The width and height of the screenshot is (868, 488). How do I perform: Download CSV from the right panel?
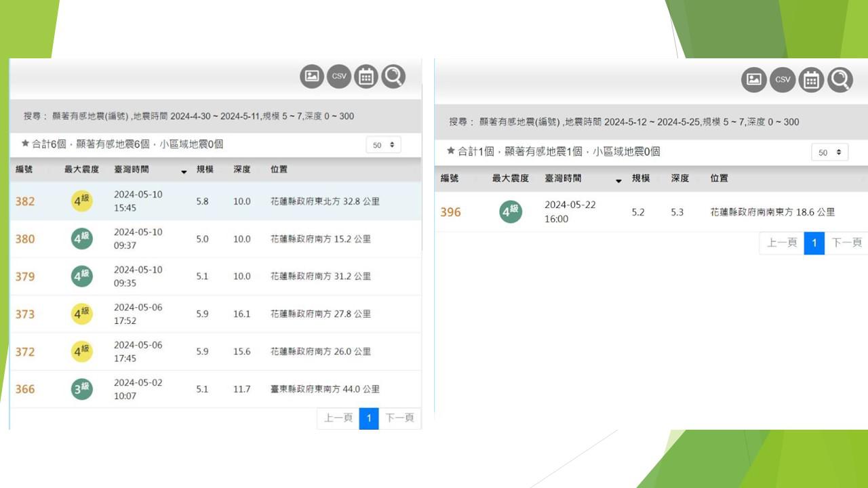tap(783, 80)
